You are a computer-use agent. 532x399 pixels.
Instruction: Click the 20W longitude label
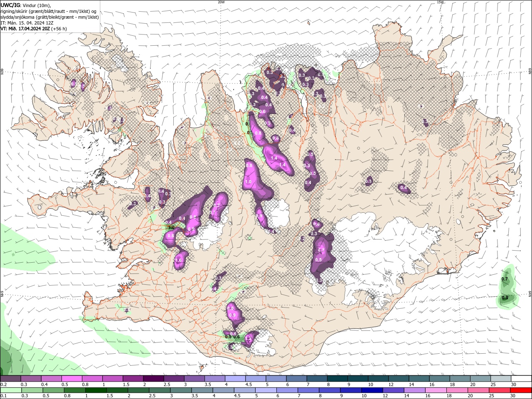(221, 2)
